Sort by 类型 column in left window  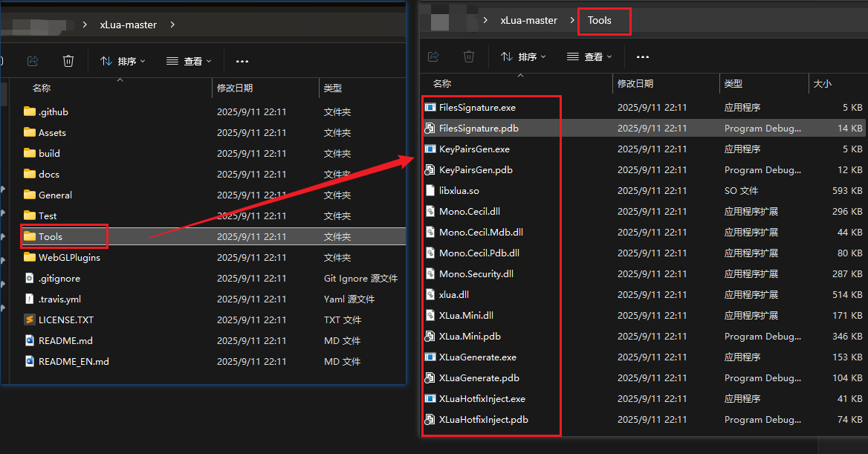[x=333, y=88]
